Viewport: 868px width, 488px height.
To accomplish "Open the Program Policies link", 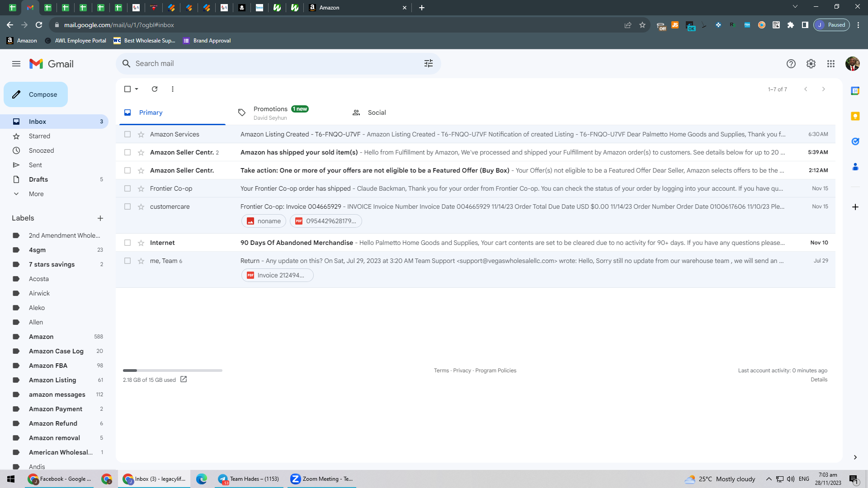I will click(495, 371).
